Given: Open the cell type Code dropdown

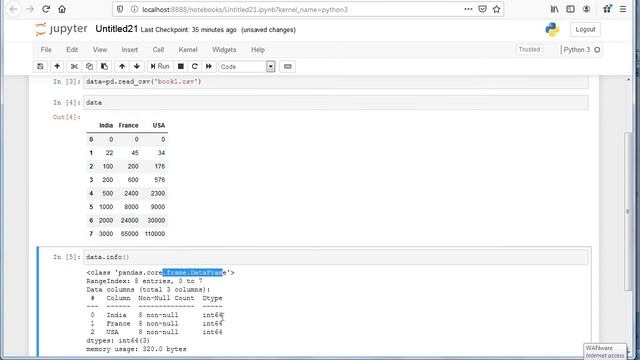Looking at the screenshot, I should click(247, 67).
